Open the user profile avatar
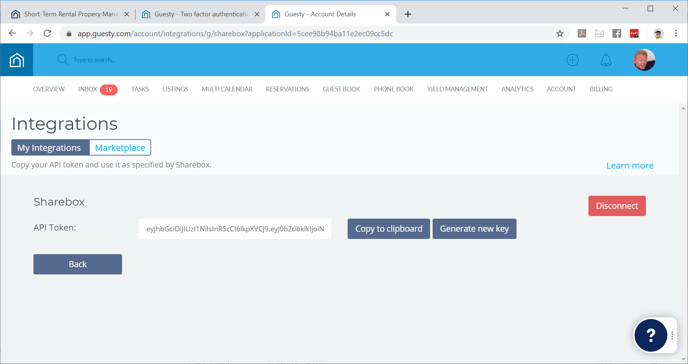 point(644,60)
